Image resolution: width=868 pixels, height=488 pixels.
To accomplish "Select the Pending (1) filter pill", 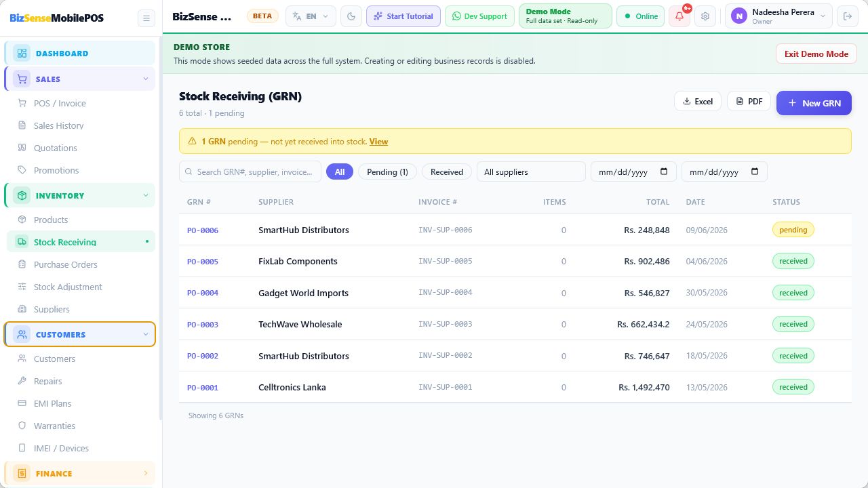I will click(387, 172).
